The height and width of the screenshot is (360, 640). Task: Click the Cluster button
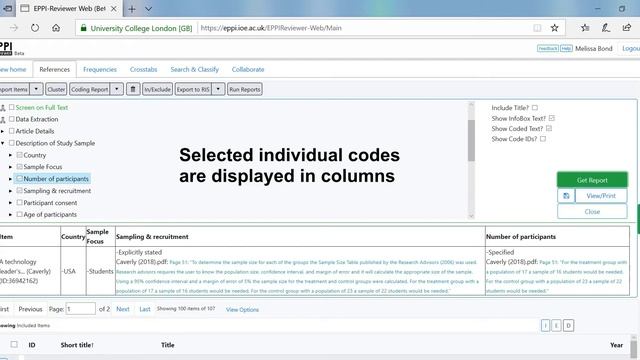click(56, 89)
